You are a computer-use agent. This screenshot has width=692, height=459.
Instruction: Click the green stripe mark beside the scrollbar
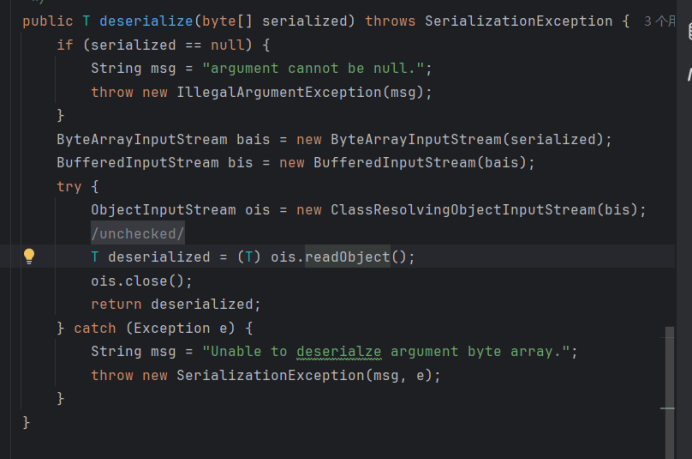(x=667, y=408)
